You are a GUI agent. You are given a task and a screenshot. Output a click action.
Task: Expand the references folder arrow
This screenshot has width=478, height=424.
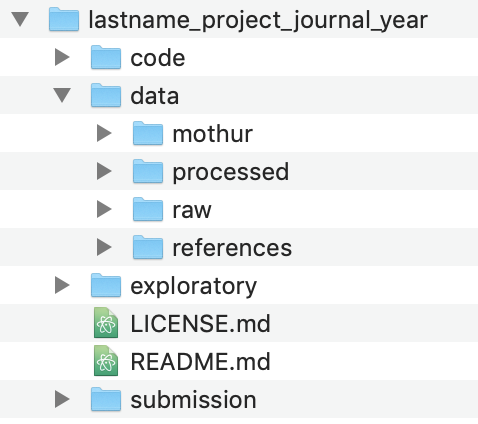coord(104,247)
